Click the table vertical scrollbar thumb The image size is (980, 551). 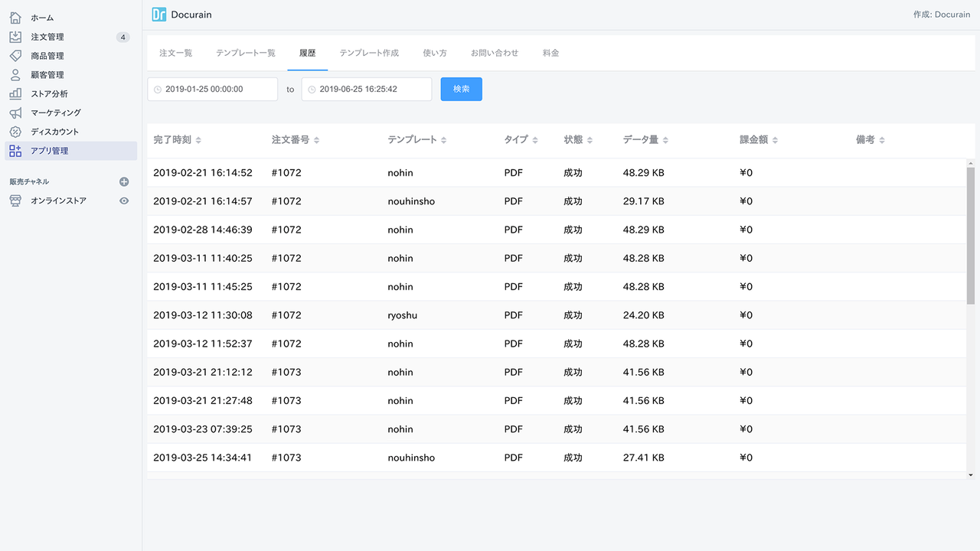pyautogui.click(x=971, y=236)
